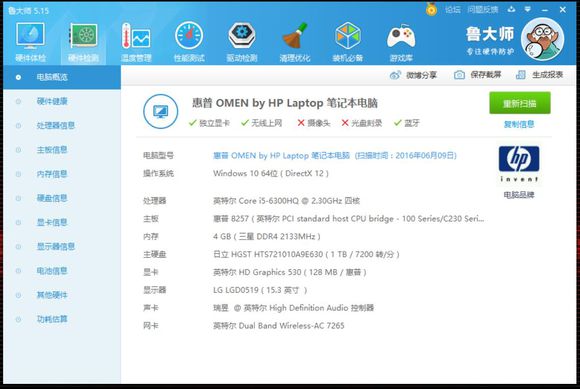Select the 硬件检测 hardware detection icon
The image size is (580, 389).
(83, 42)
